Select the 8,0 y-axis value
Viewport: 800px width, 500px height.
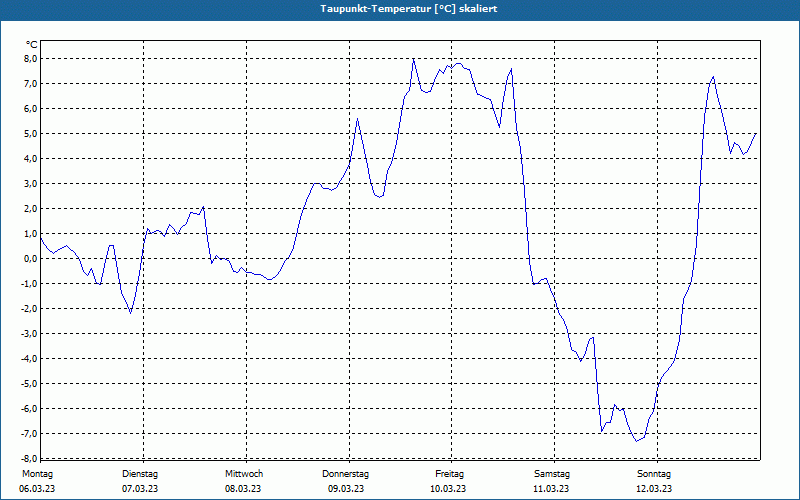click(x=31, y=59)
